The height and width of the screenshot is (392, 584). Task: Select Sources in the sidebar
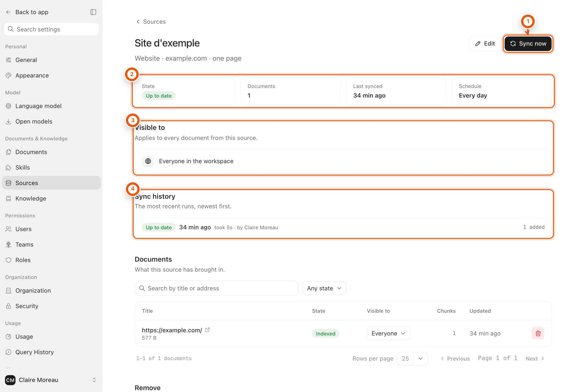[x=51, y=183]
